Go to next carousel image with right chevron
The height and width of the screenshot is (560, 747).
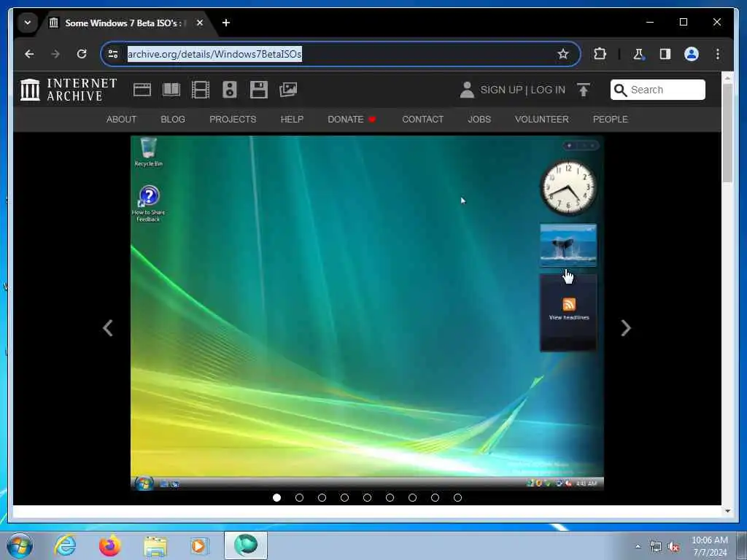(x=626, y=327)
